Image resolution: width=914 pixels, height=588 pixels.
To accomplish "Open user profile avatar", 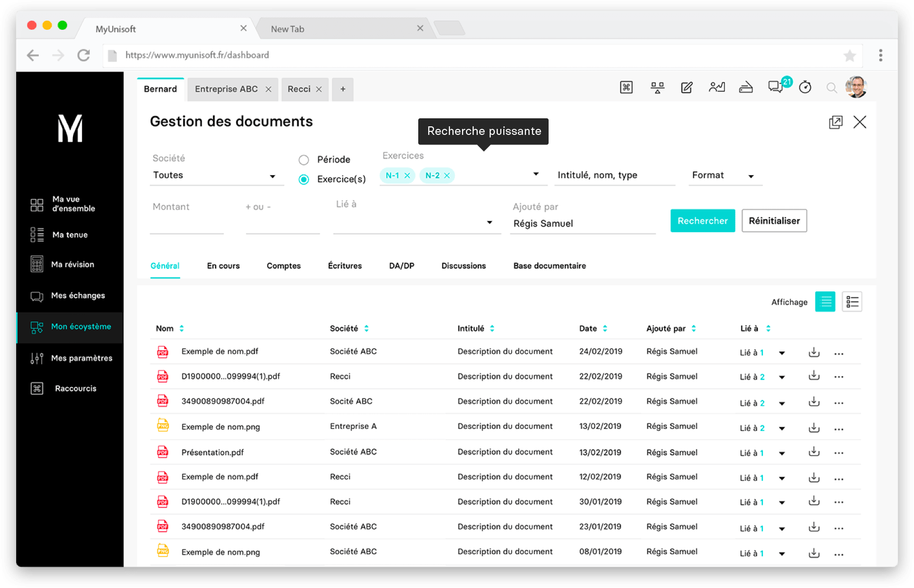I will (856, 87).
